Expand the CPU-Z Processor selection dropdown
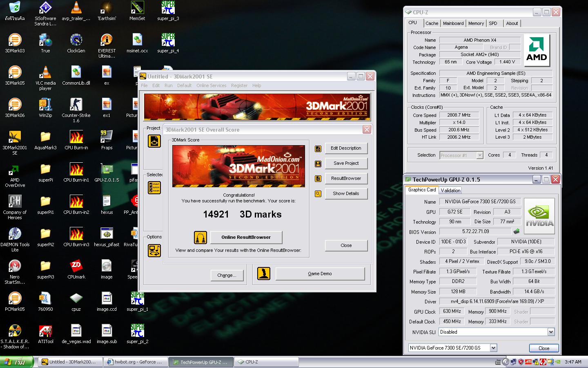Viewport: 588px width, 368px height. pos(480,155)
